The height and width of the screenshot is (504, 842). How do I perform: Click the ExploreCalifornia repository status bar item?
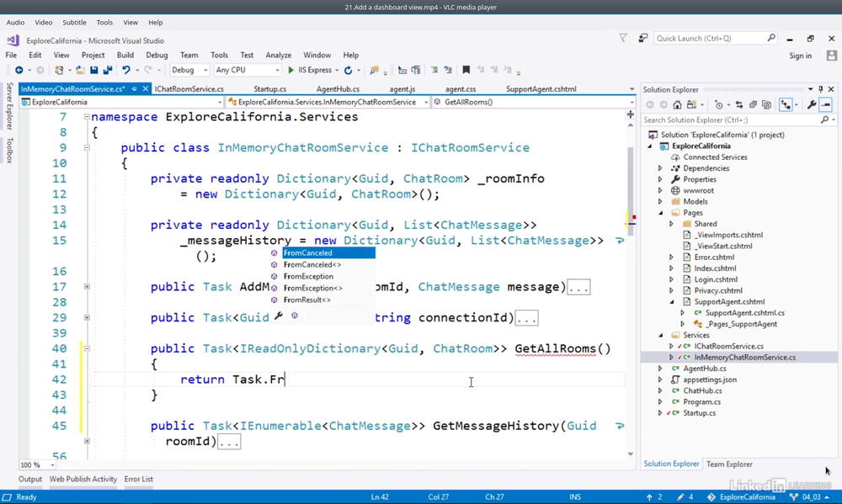click(741, 497)
